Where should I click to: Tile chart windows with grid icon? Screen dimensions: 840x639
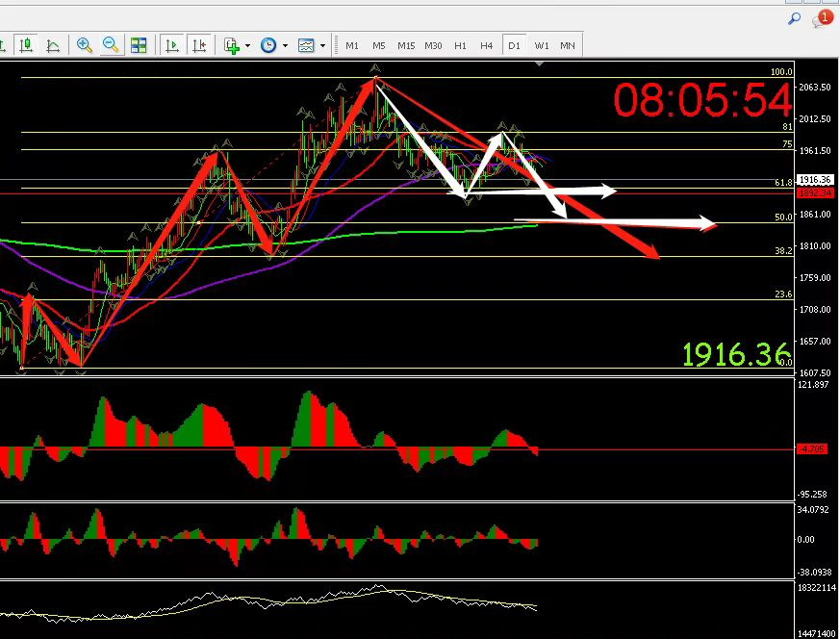coord(139,45)
